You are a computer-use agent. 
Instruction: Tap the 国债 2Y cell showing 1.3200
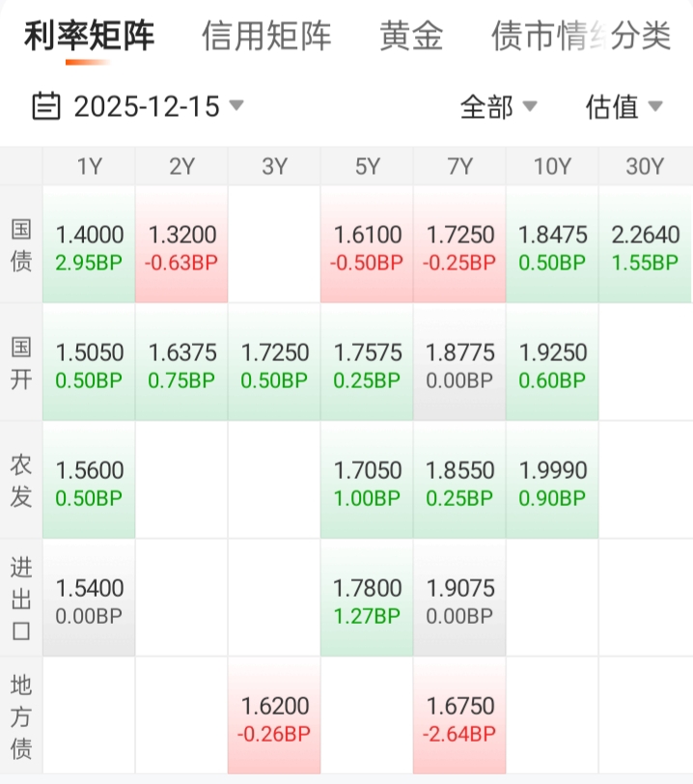pyautogui.click(x=181, y=244)
